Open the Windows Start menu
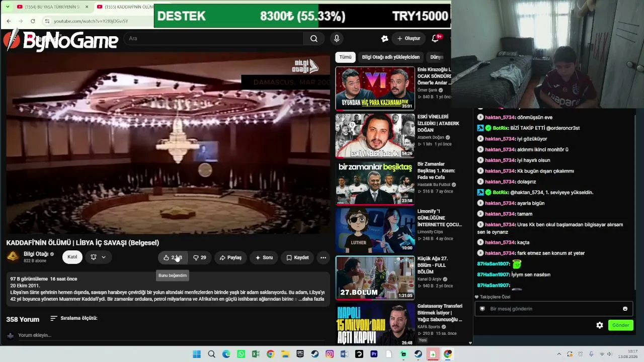Screen dimensions: 644x362 197,354
